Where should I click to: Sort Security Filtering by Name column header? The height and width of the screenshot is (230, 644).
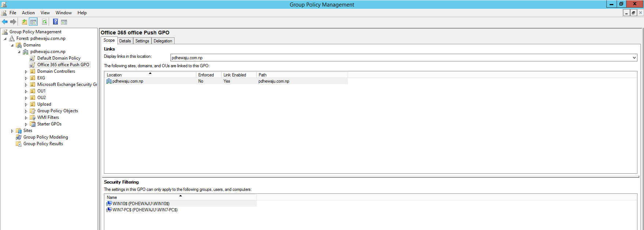point(181,197)
